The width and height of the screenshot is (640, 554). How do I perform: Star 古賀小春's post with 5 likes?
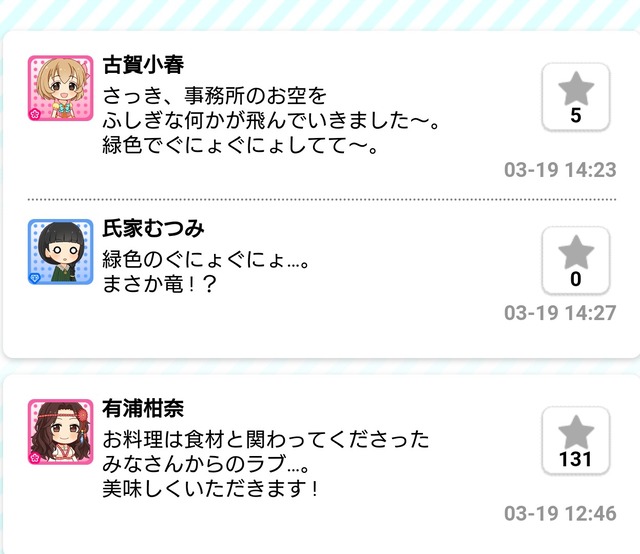[x=576, y=97]
